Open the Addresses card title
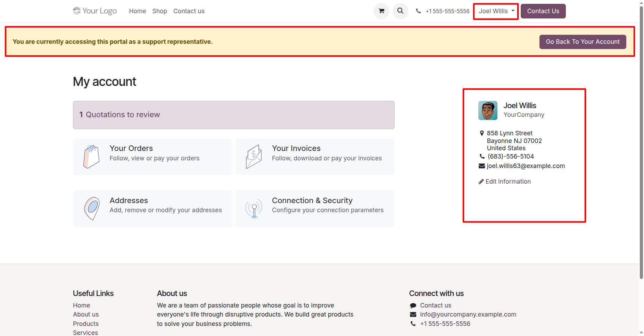 point(129,201)
